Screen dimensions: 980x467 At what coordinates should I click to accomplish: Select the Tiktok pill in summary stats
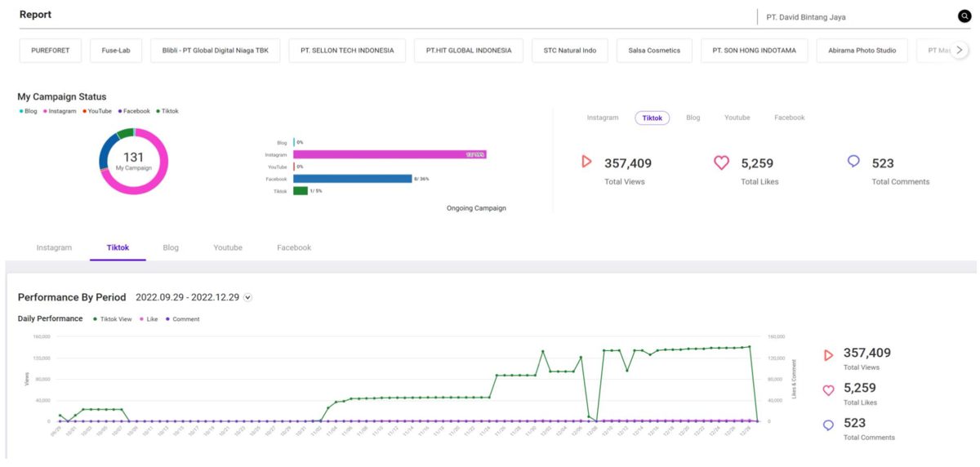652,118
